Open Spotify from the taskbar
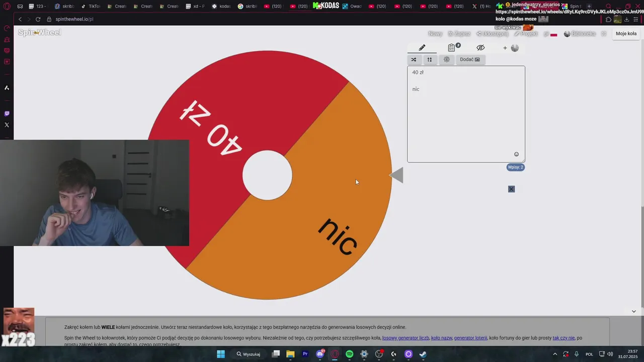Viewport: 644px width, 362px height. click(350, 354)
